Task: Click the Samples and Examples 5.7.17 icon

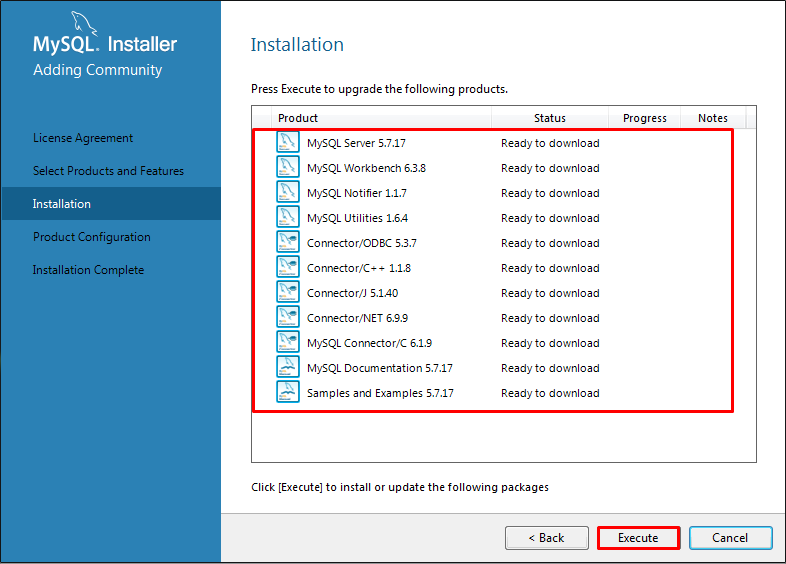Action: click(x=288, y=392)
